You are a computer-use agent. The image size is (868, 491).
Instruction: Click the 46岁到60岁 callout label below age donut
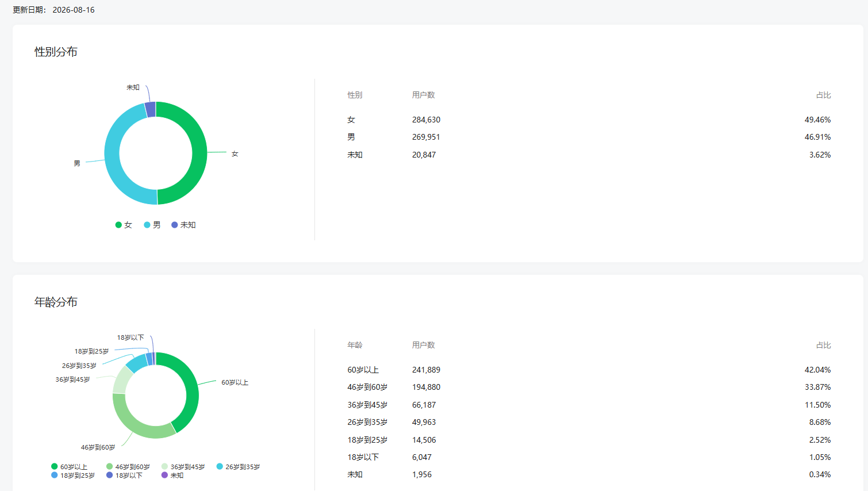click(x=98, y=447)
